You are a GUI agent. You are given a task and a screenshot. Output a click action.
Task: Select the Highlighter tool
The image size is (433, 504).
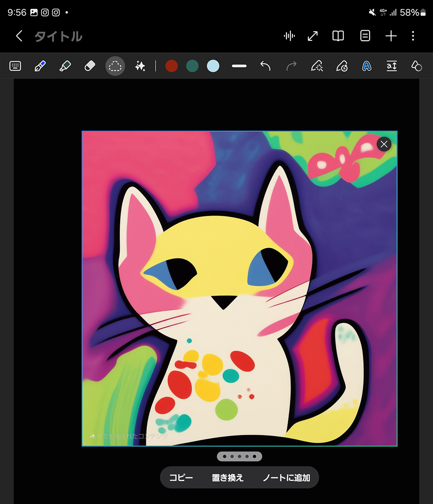pos(65,66)
